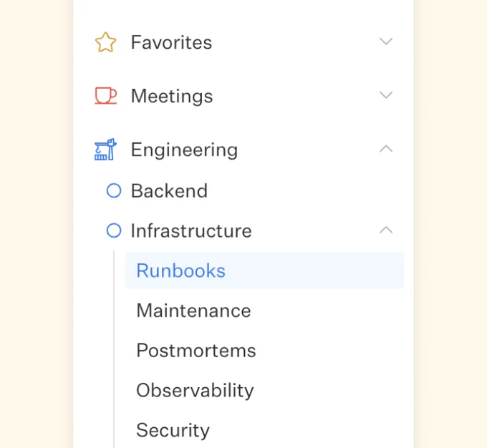The width and height of the screenshot is (487, 448).
Task: Navigate to the Security page
Action: coord(173,430)
